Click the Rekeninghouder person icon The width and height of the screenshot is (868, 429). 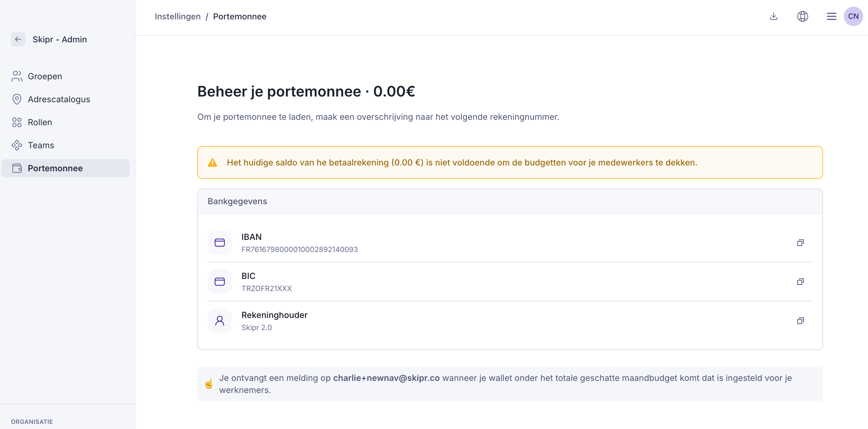219,321
